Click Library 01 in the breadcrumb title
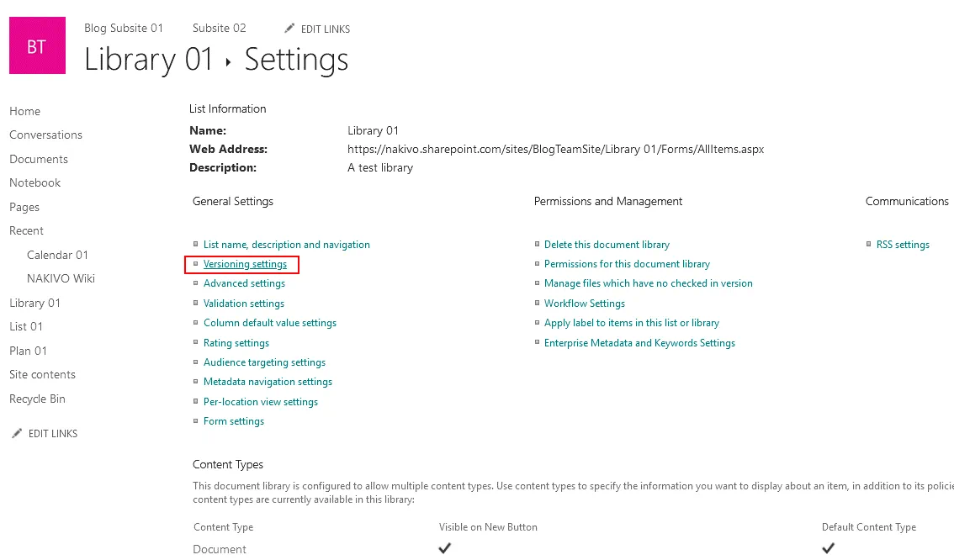The width and height of the screenshot is (954, 560). pyautogui.click(x=149, y=60)
